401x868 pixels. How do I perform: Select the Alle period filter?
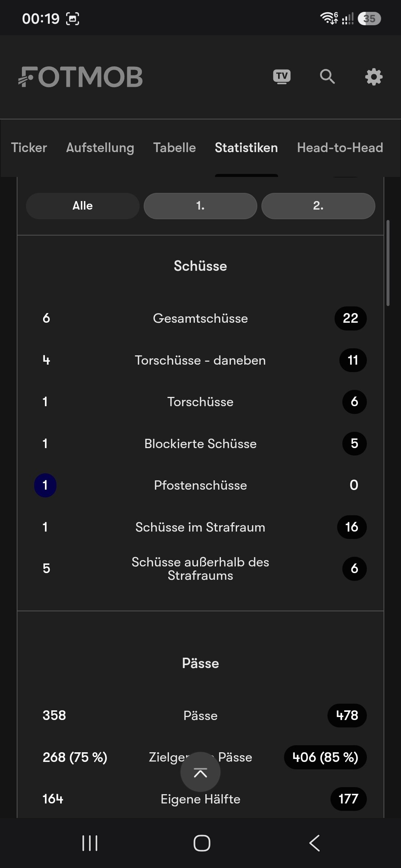[83, 206]
